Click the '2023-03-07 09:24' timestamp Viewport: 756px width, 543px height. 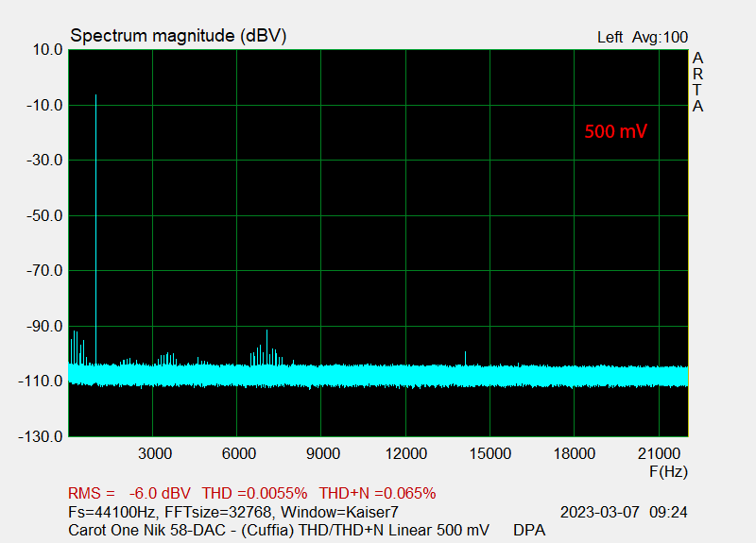(624, 512)
